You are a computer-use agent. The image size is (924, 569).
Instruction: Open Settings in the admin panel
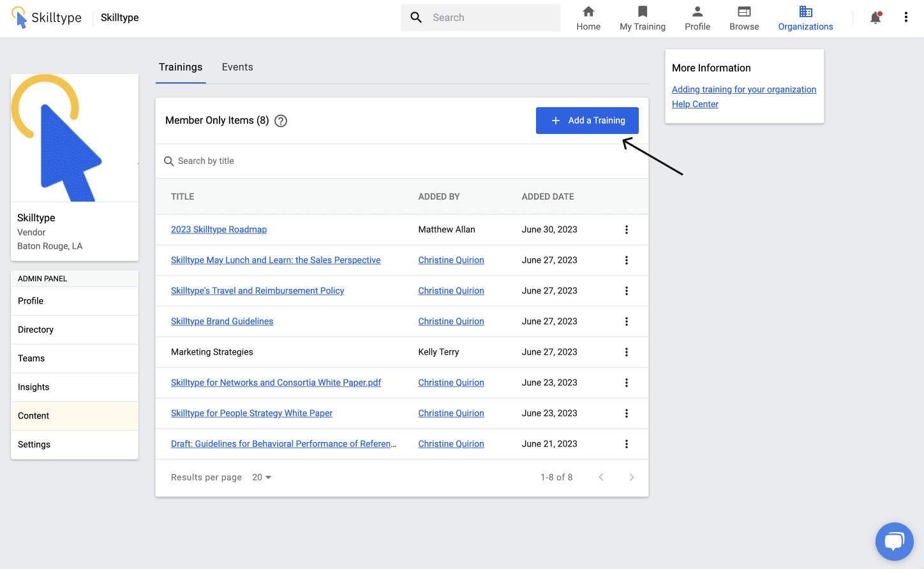(75, 445)
